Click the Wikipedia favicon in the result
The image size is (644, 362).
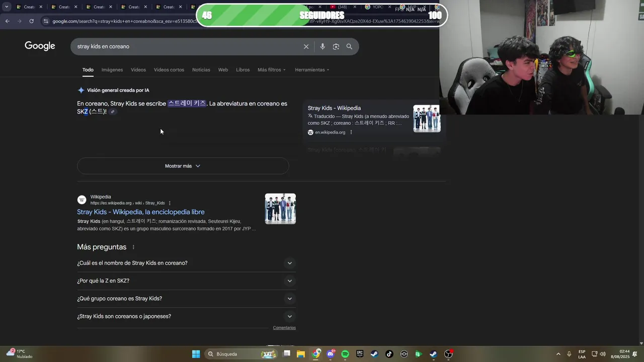click(82, 200)
